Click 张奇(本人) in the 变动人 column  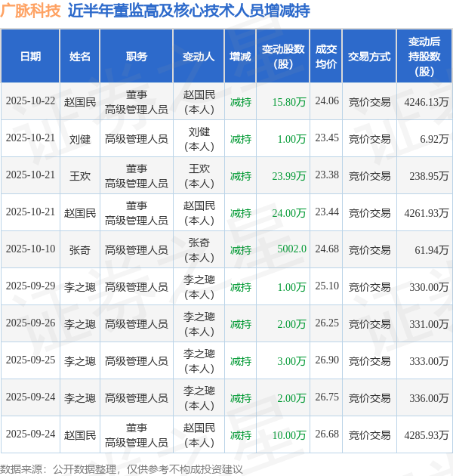click(199, 250)
